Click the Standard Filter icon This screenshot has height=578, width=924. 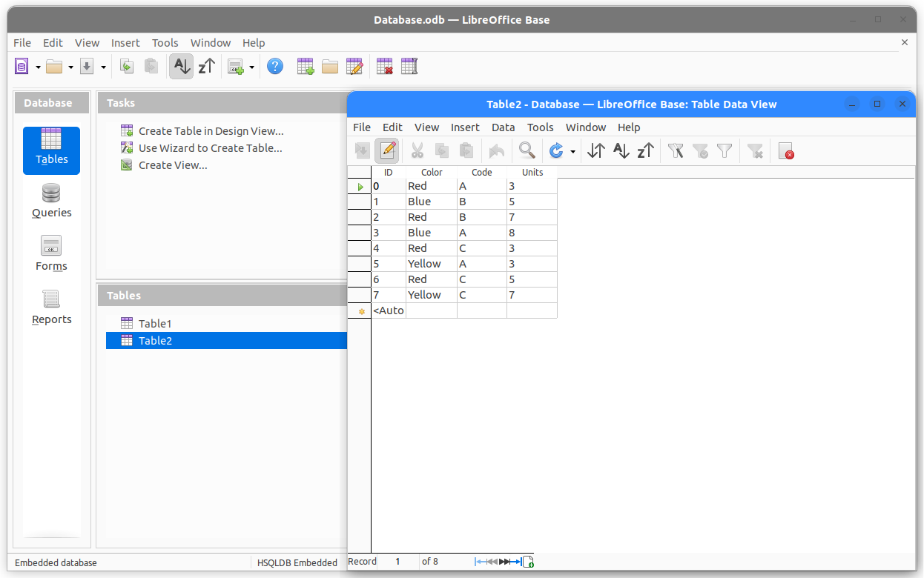tap(725, 151)
